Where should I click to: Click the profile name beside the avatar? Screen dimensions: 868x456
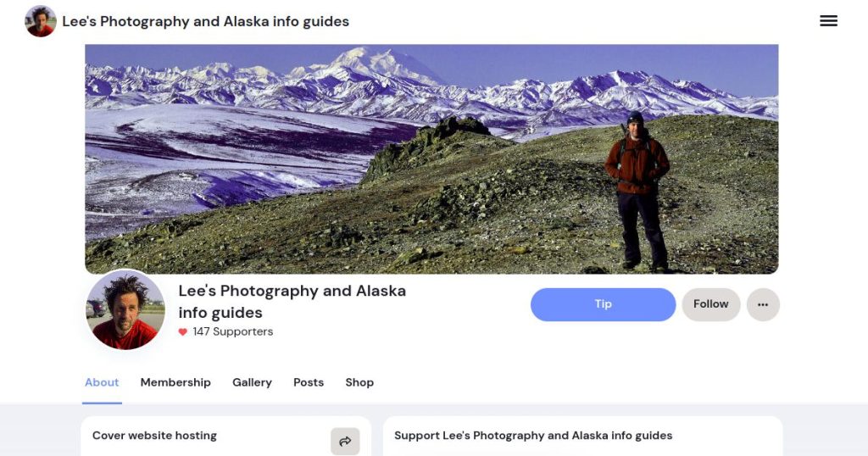tap(292, 301)
